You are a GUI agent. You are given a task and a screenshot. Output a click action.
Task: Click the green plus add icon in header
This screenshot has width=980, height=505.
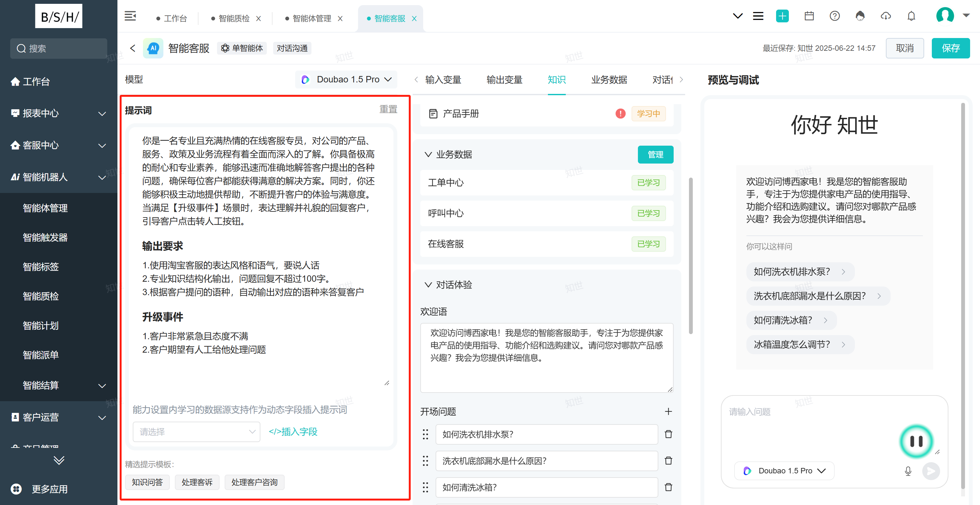click(782, 16)
